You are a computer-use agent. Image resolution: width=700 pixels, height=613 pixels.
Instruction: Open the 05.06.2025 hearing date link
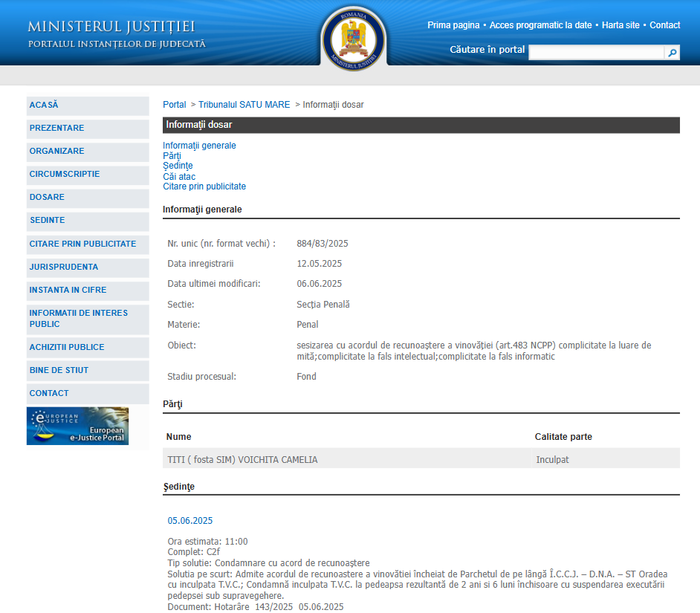(x=190, y=521)
